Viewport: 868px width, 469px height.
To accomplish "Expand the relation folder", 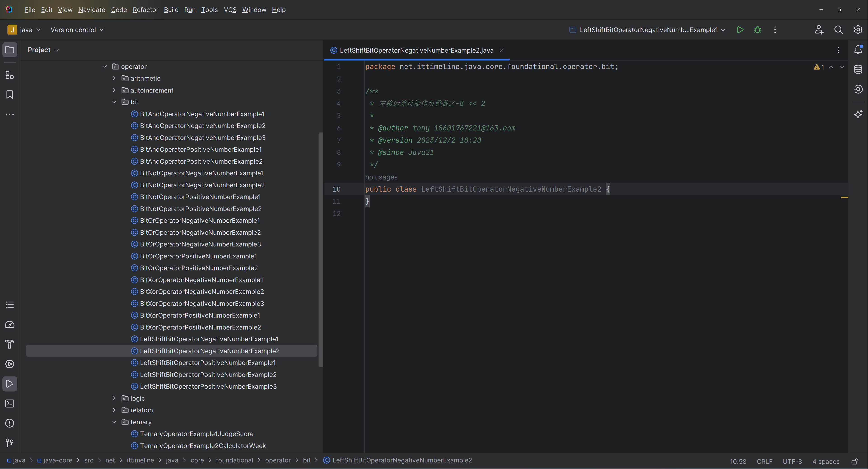I will [x=114, y=410].
